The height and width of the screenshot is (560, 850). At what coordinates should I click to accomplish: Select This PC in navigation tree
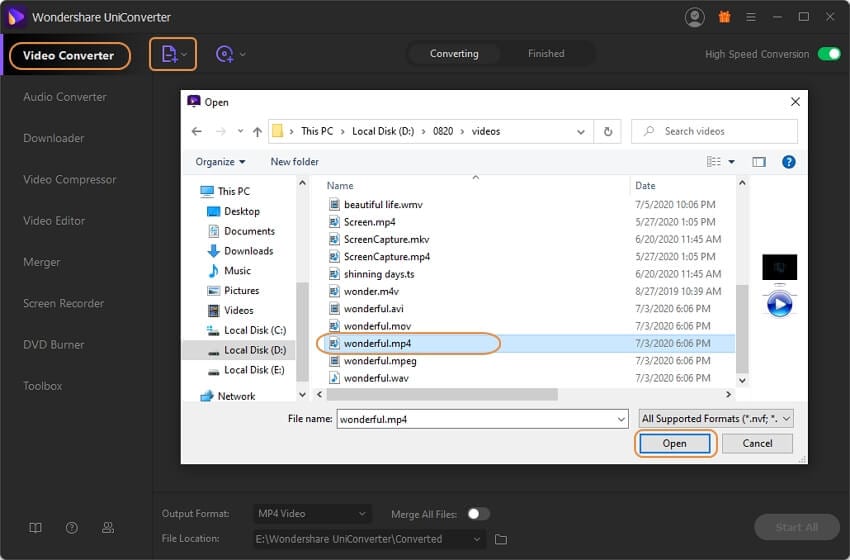point(224,191)
